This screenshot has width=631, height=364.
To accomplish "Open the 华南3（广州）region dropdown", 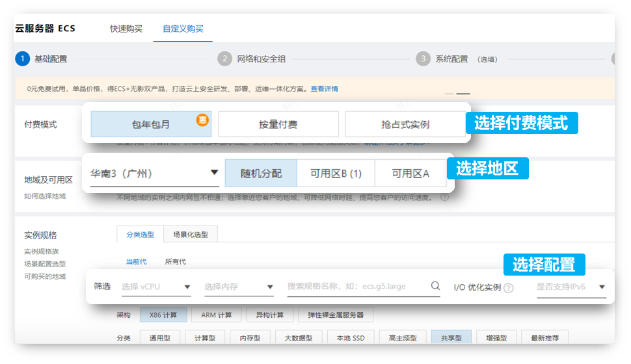I will 155,174.
